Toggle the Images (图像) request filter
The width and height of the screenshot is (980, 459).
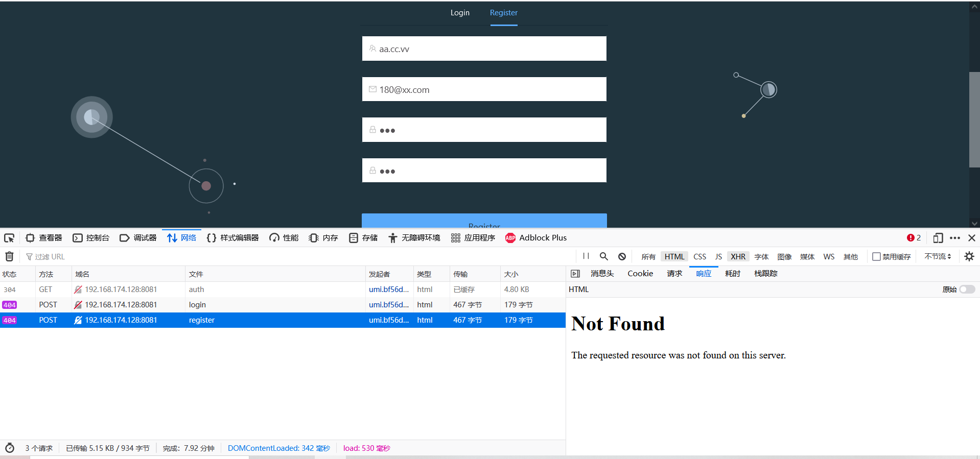tap(784, 257)
